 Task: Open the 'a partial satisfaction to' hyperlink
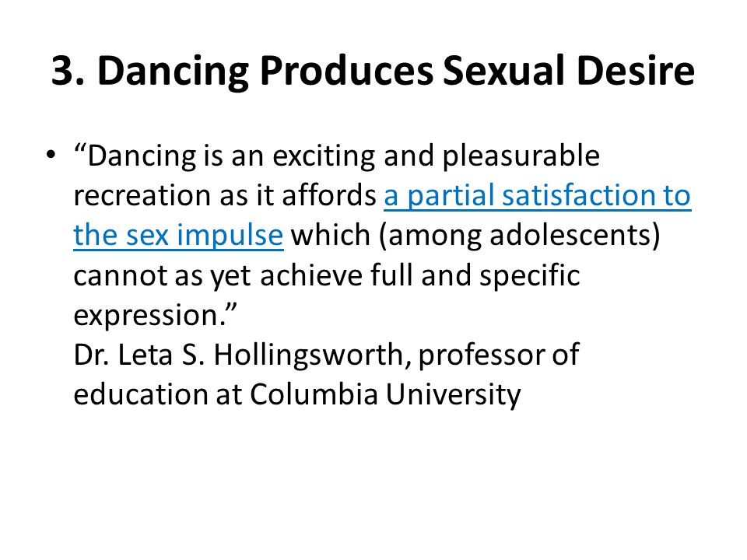tap(538, 196)
